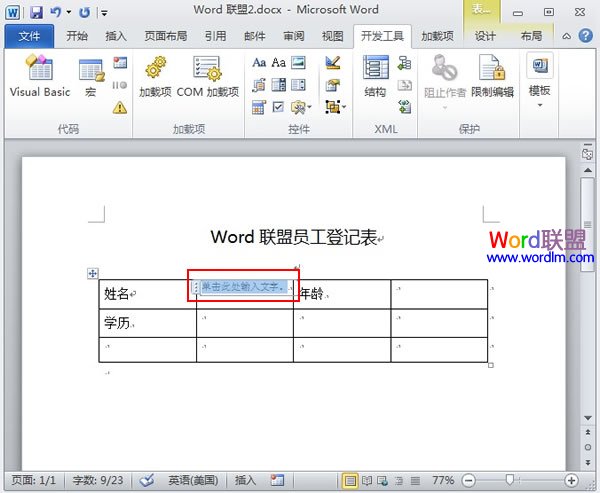Open control Properties icon

pyautogui.click(x=333, y=85)
